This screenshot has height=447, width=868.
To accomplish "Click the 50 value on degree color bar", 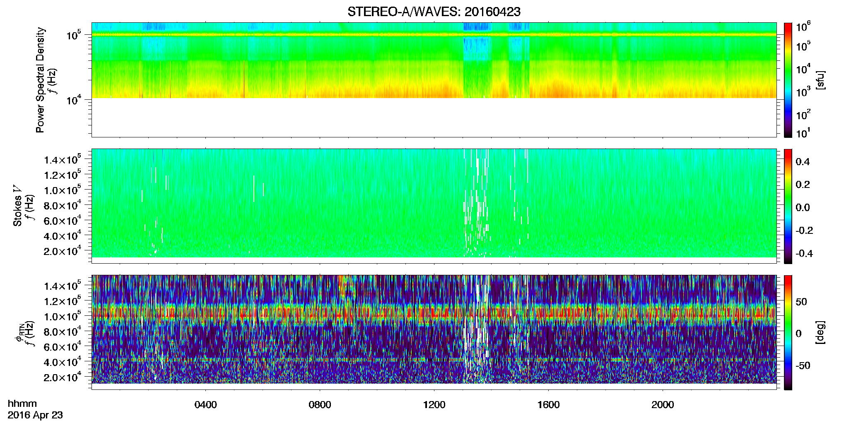I will [x=801, y=302].
